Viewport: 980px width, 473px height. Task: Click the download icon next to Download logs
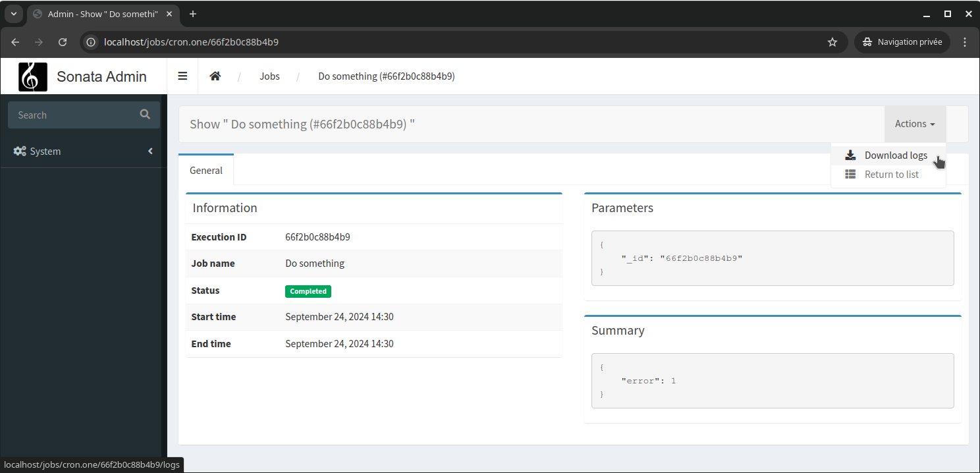[x=850, y=155]
